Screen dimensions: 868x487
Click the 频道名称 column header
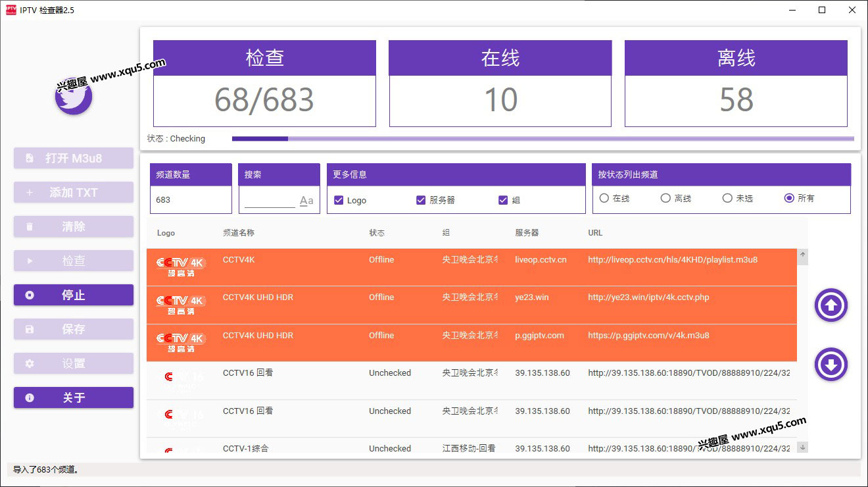pos(239,233)
